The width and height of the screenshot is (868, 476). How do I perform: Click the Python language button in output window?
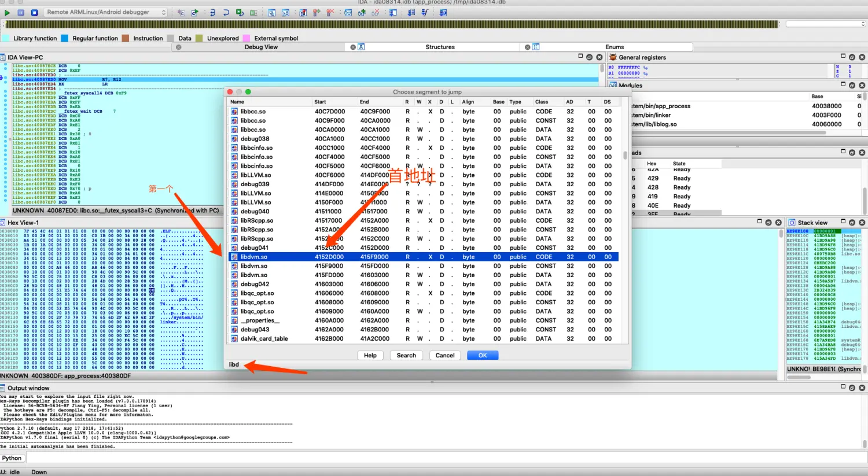[x=12, y=458]
